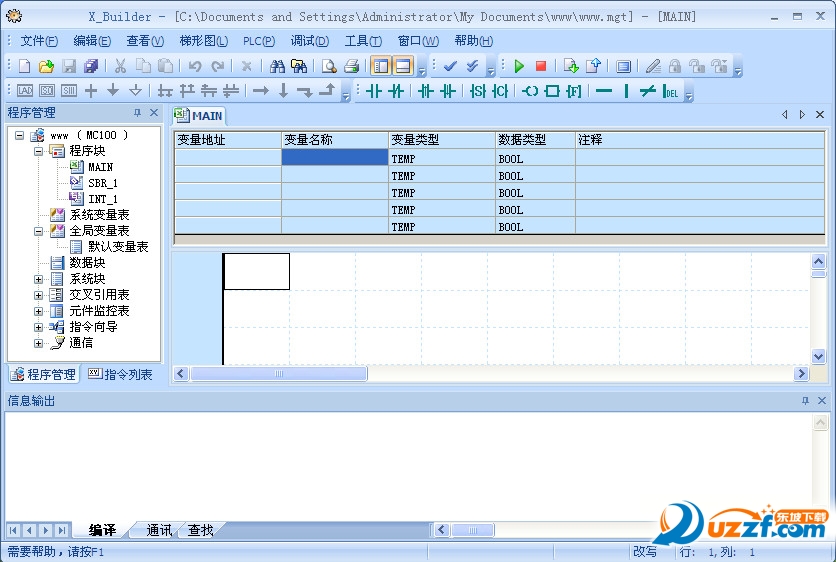This screenshot has height=562, width=836.
Task: Stop the PLC with red square button
Action: click(x=541, y=66)
